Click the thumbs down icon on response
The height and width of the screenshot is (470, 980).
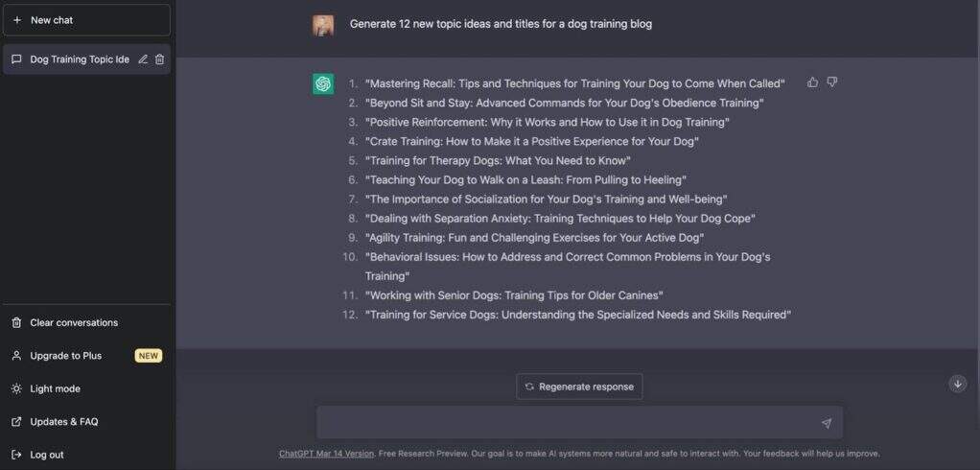coord(832,82)
